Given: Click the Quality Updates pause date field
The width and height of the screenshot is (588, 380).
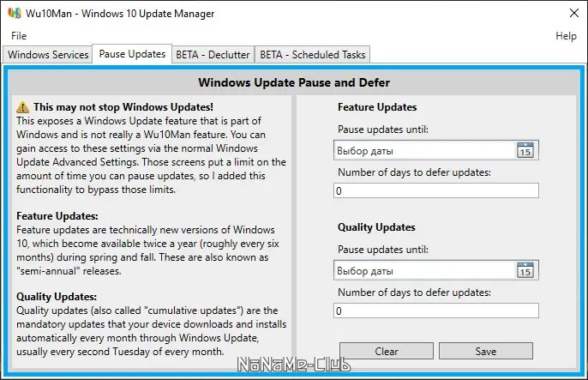Looking at the screenshot, I should pos(423,270).
